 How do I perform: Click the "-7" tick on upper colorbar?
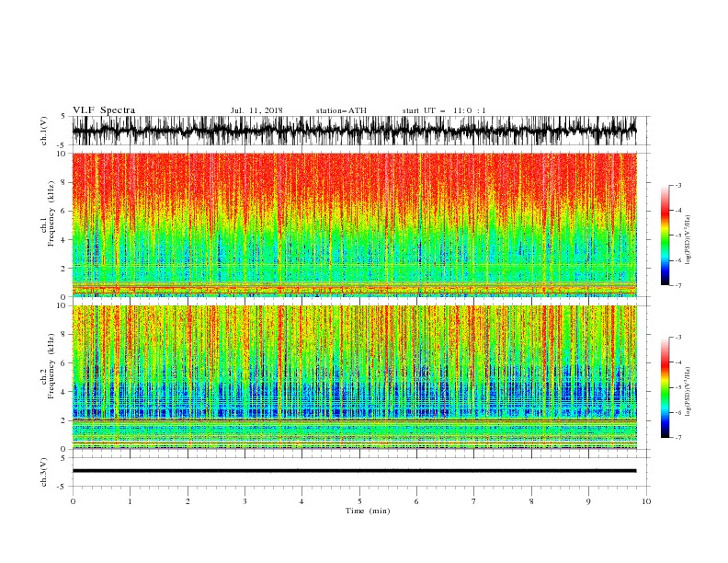click(x=677, y=285)
